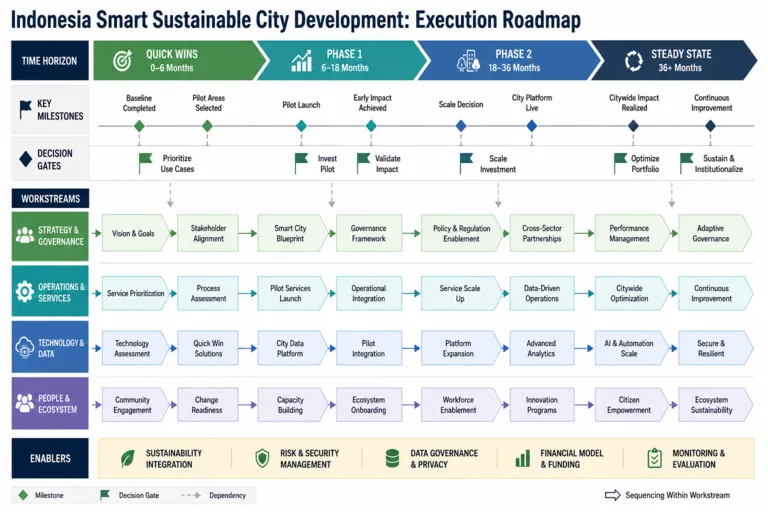The image size is (768, 512).
Task: Click the Decision Gate legend flag icon
Action: pos(104,495)
